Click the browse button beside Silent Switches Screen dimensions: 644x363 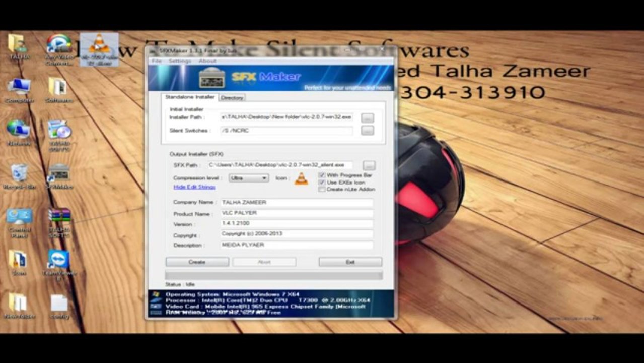[x=368, y=131]
